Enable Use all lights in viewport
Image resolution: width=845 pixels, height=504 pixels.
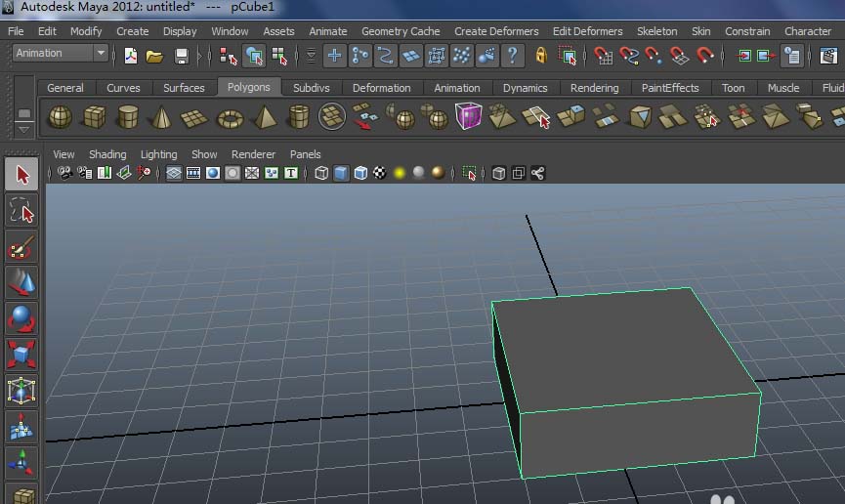(x=400, y=174)
